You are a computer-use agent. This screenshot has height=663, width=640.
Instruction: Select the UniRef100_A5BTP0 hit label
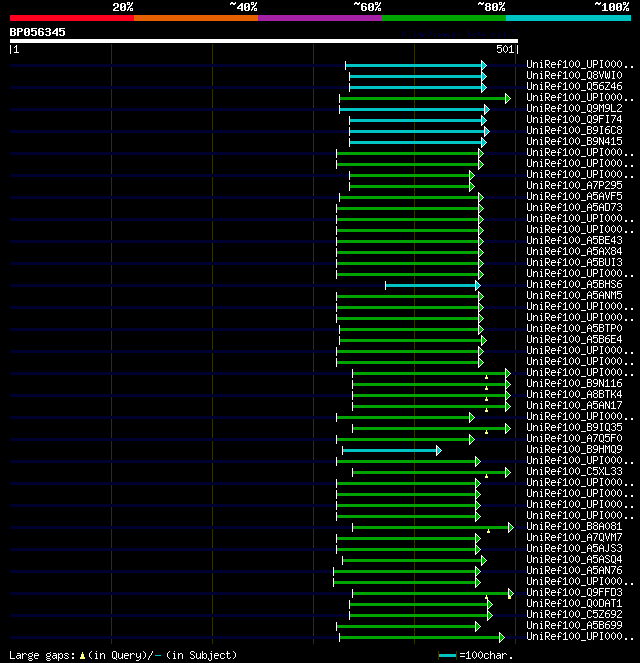click(x=574, y=328)
